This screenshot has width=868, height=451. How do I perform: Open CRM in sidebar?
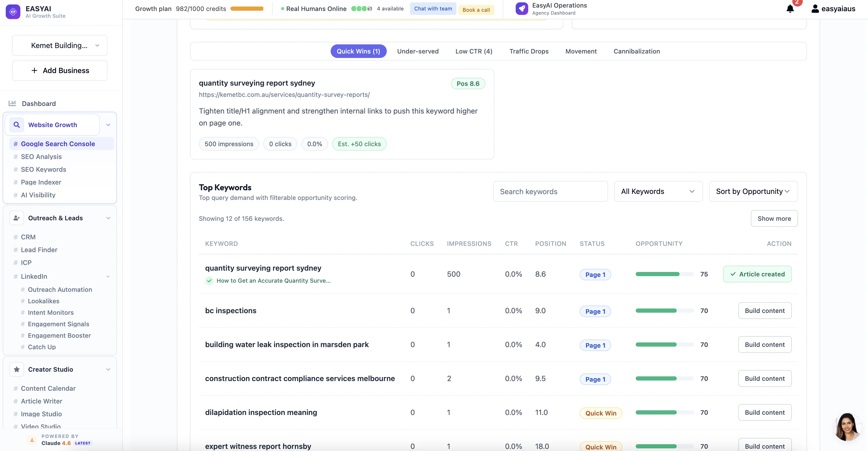28,237
